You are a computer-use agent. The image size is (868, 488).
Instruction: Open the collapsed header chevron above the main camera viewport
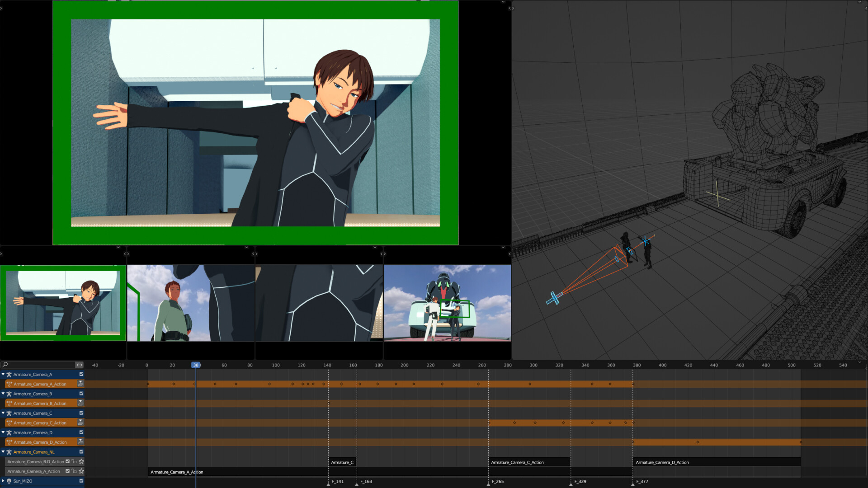click(x=503, y=2)
